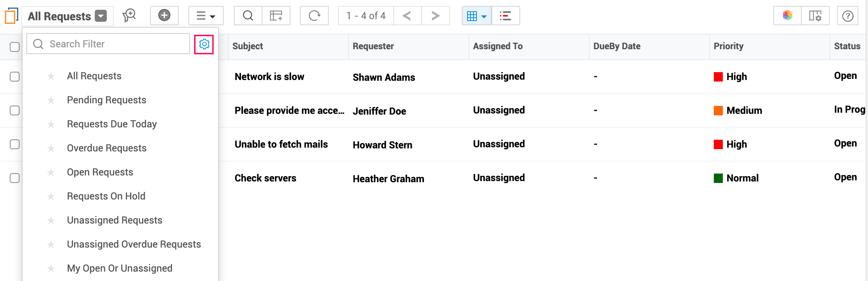
Task: Click the add new request plus icon
Action: point(164,16)
